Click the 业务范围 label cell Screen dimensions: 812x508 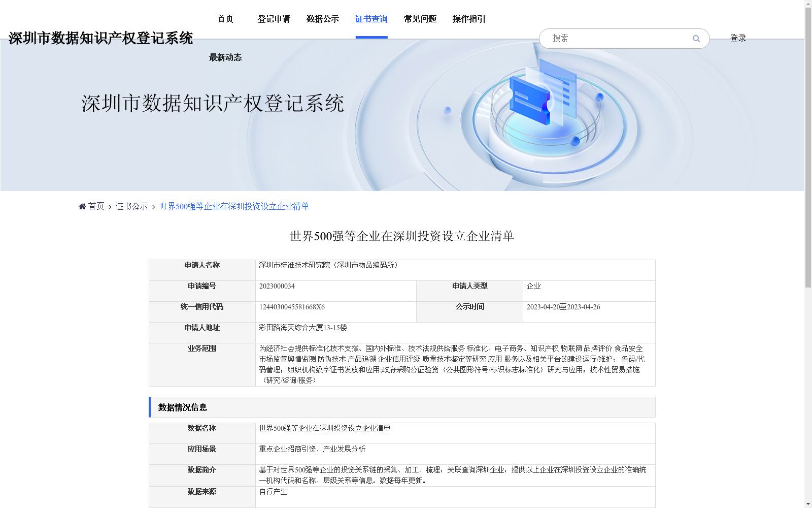pos(202,365)
